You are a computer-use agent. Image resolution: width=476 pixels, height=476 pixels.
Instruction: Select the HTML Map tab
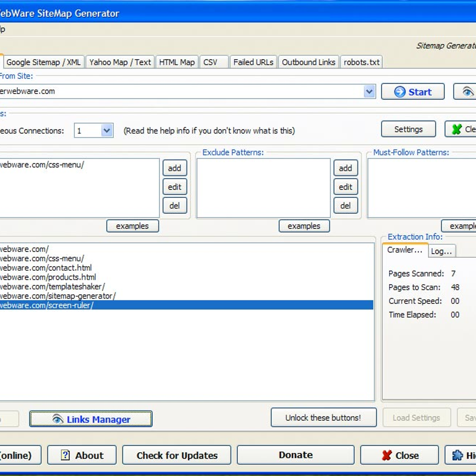pyautogui.click(x=177, y=62)
